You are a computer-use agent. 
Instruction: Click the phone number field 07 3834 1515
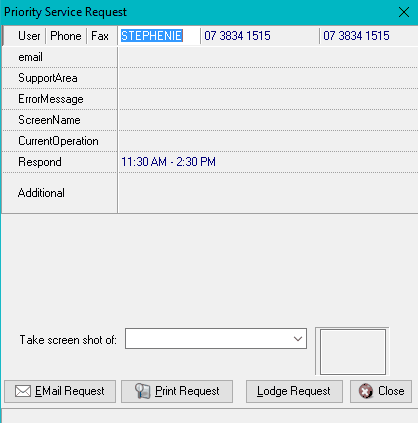point(260,36)
